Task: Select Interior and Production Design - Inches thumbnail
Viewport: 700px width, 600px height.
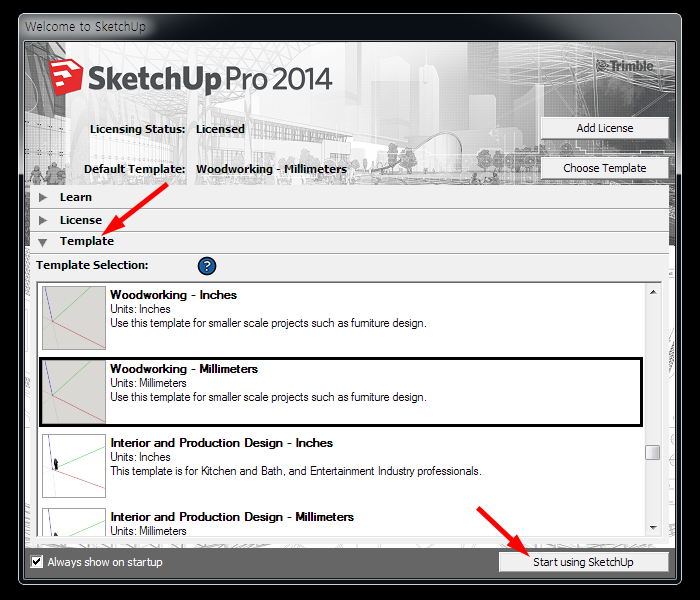Action: (74, 466)
